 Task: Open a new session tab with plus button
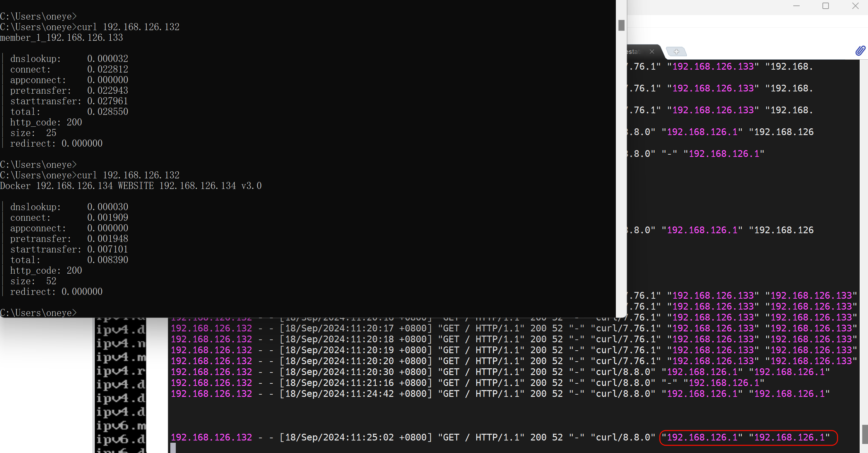676,52
